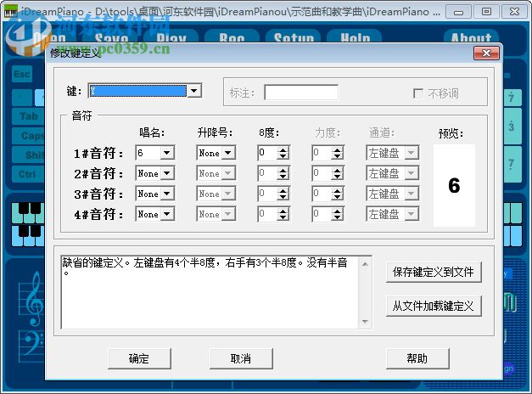Click the Esc key on virtual keyboard
The image size is (532, 394).
click(22, 74)
